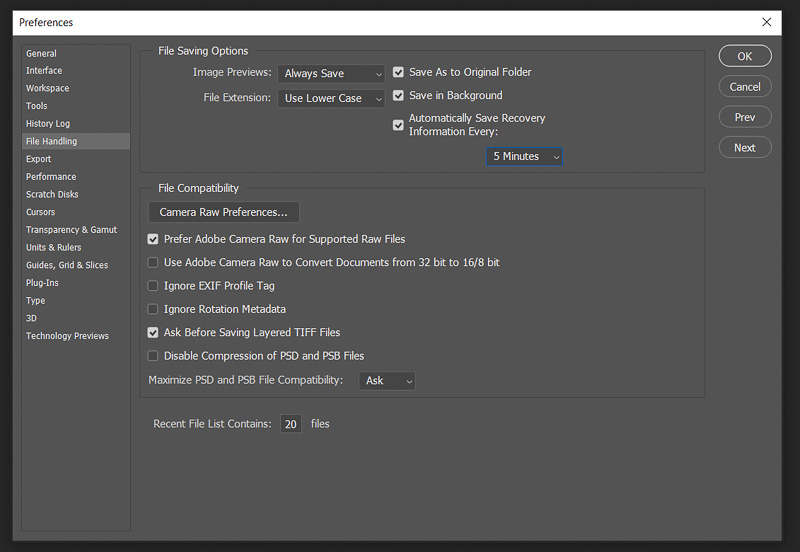Enable Ignore EXIF Profile Tag

click(x=153, y=286)
